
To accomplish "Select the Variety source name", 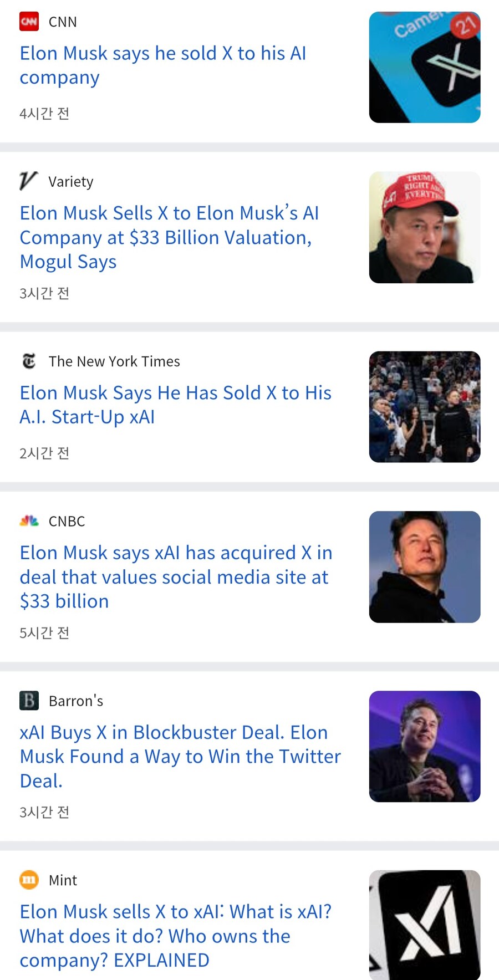I will (71, 182).
